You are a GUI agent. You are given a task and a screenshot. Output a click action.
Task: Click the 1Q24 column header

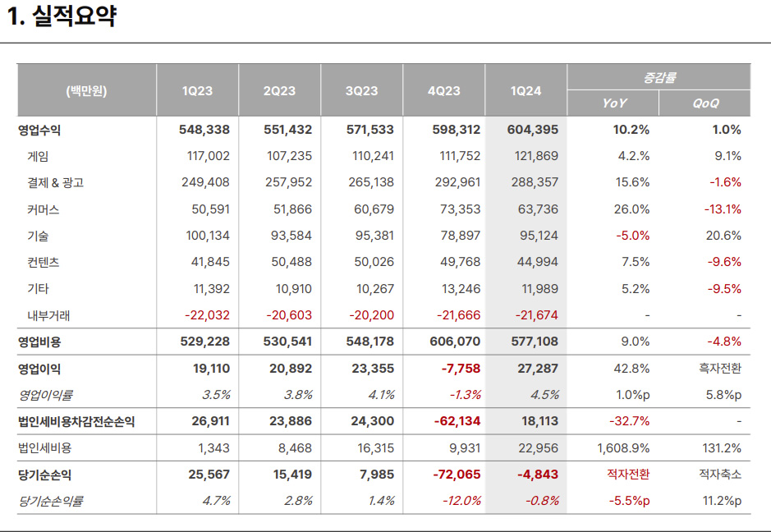click(525, 90)
